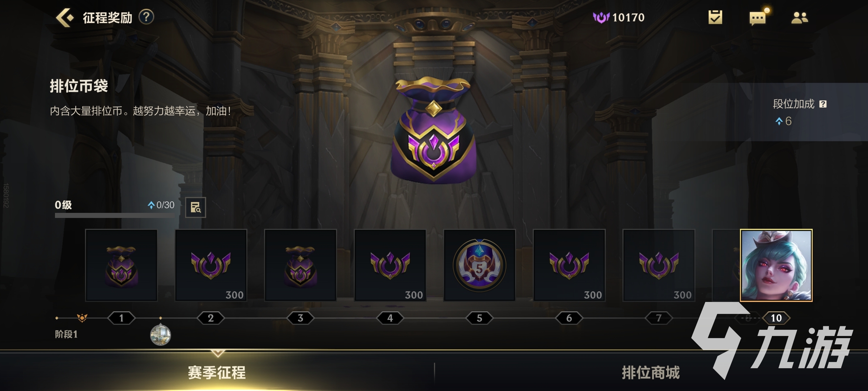This screenshot has height=391, width=868.
Task: Select level 5 emblem reward
Action: tap(480, 265)
